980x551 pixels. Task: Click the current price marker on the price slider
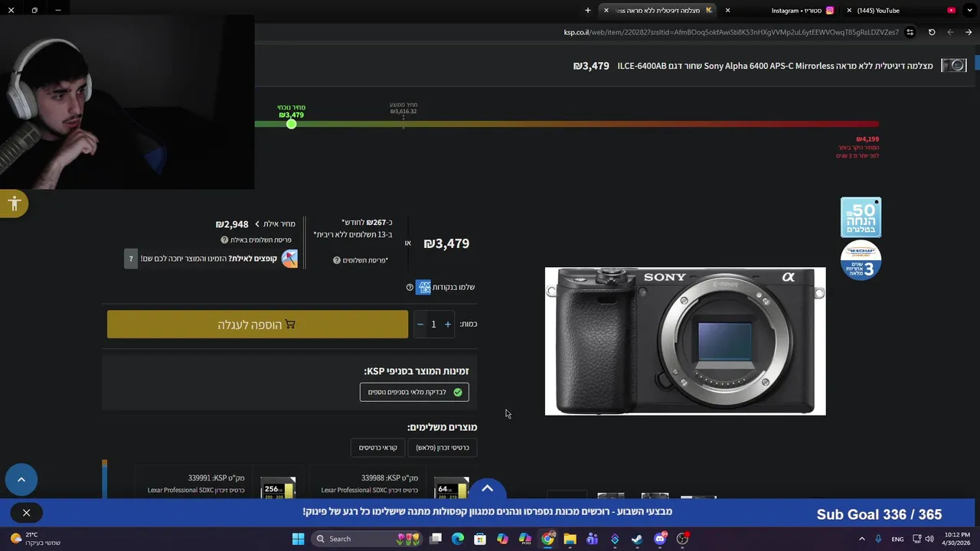tap(291, 123)
